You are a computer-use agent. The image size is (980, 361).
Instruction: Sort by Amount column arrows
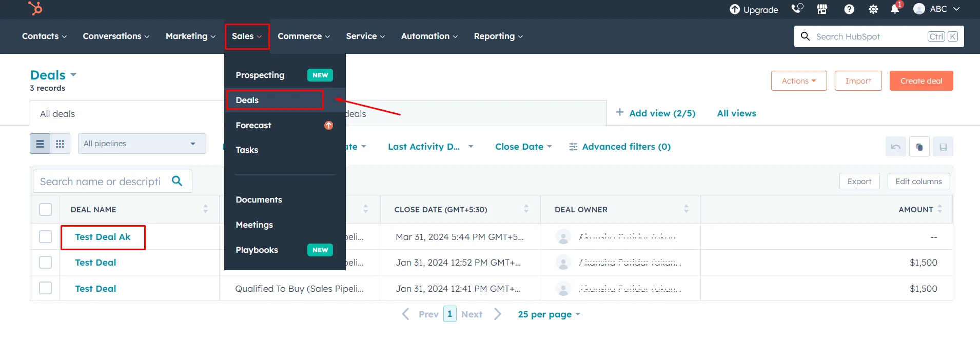(939, 209)
